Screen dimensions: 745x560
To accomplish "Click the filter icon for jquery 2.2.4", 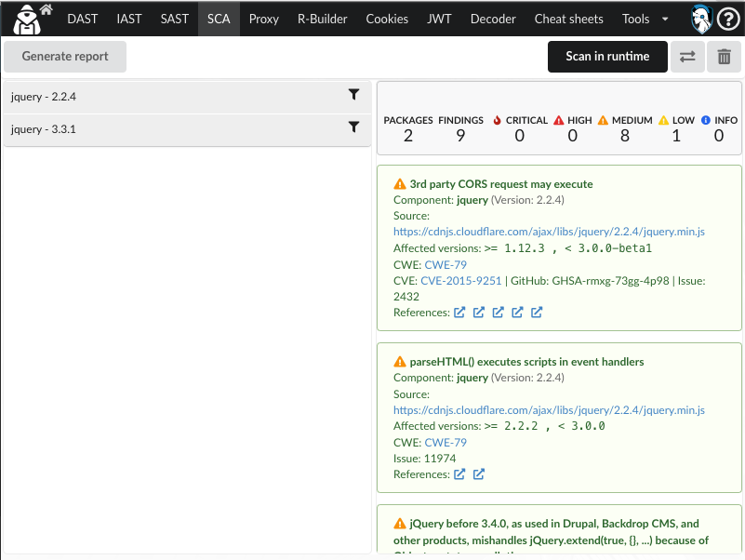I will (353, 95).
